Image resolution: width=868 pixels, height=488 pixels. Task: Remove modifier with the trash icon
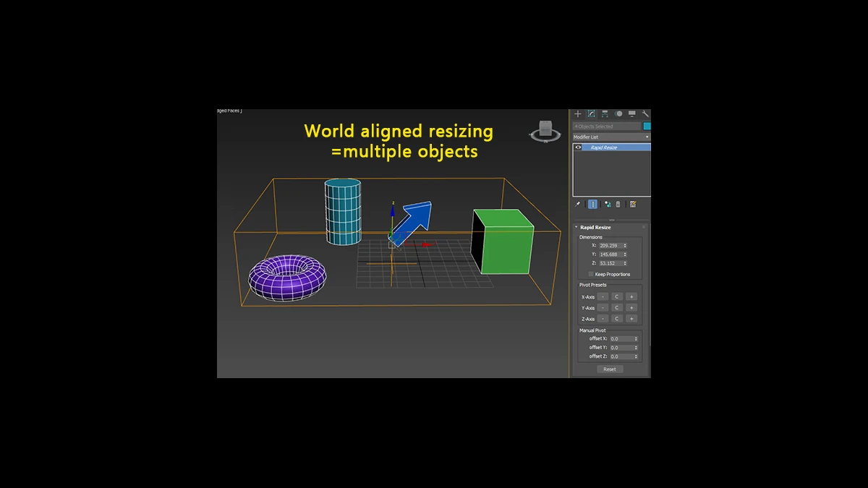click(618, 205)
